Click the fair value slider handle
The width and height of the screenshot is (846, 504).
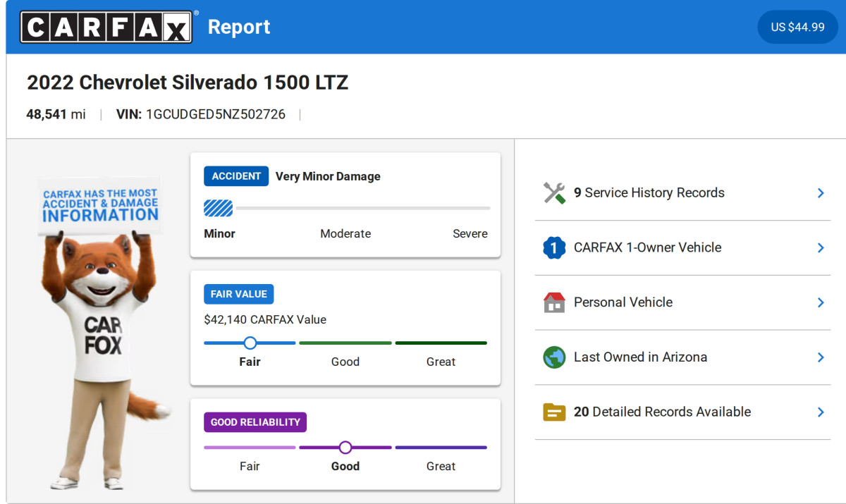pos(250,343)
